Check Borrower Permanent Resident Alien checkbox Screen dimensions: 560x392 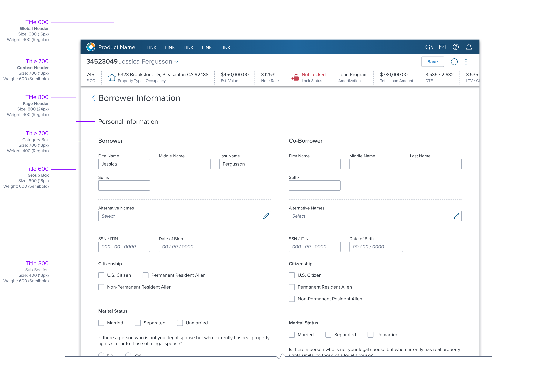tap(145, 275)
